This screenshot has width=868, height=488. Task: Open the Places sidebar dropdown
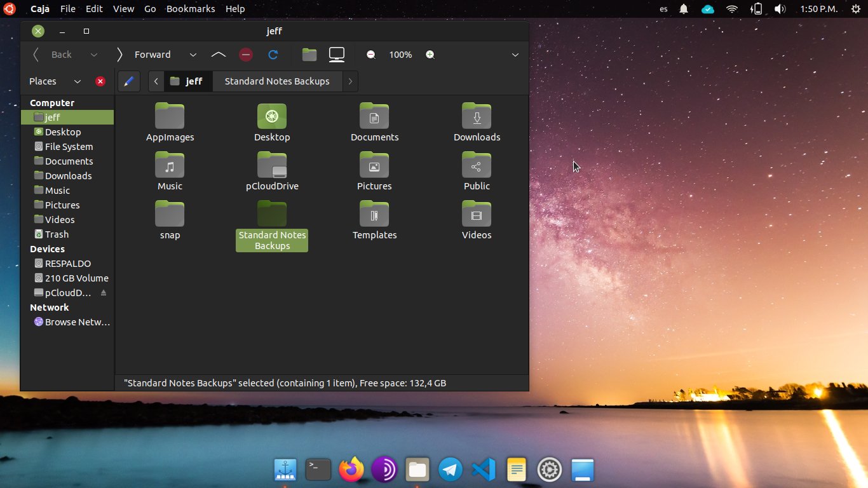click(78, 81)
